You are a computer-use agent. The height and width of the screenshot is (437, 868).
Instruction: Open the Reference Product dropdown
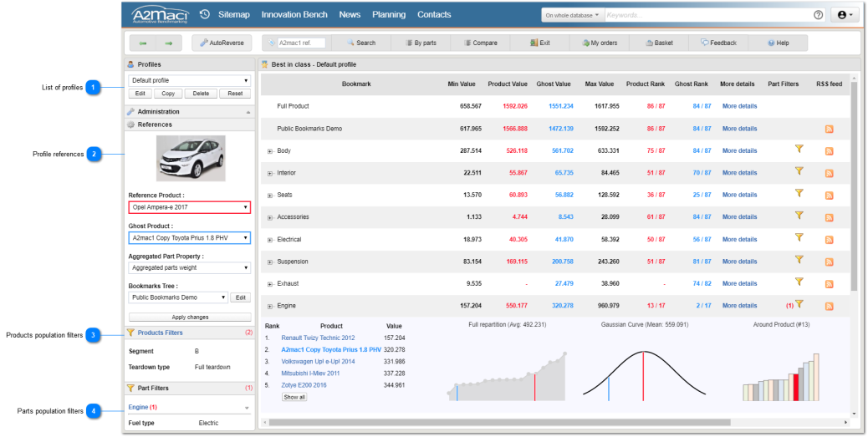pos(189,207)
